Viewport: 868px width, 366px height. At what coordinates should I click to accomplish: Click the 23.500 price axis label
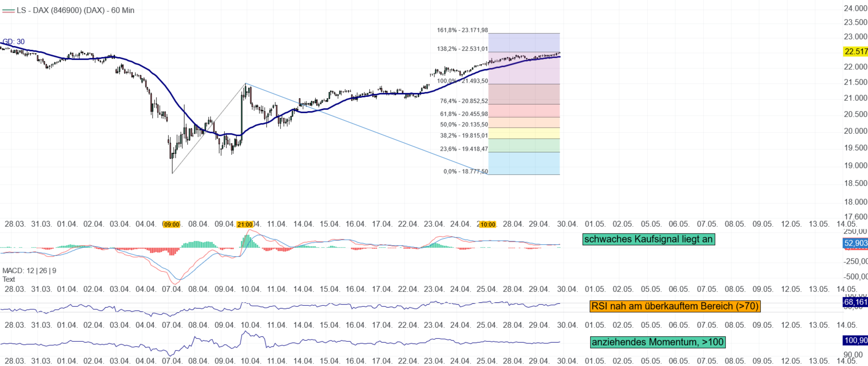coord(856,22)
